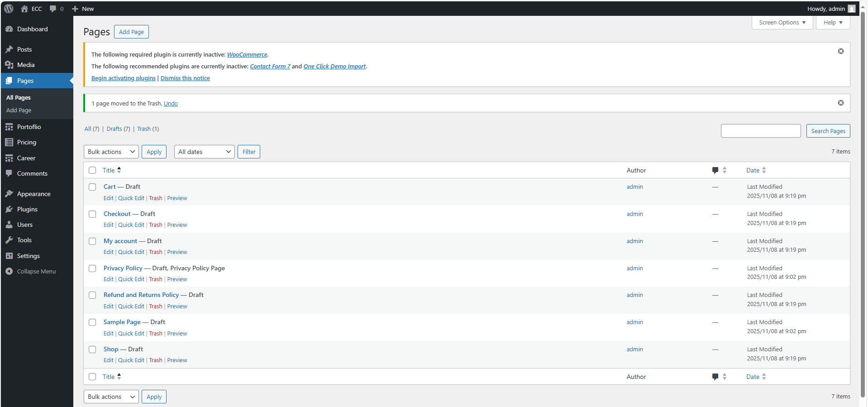Screen dimensions: 868x407
Task: Expand the Screen Options panel
Action: pyautogui.click(x=782, y=22)
